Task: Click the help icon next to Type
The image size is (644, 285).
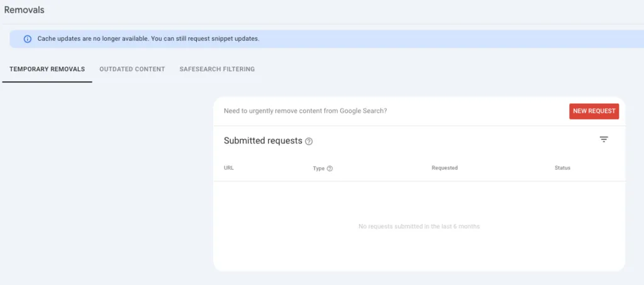Action: coord(330,169)
